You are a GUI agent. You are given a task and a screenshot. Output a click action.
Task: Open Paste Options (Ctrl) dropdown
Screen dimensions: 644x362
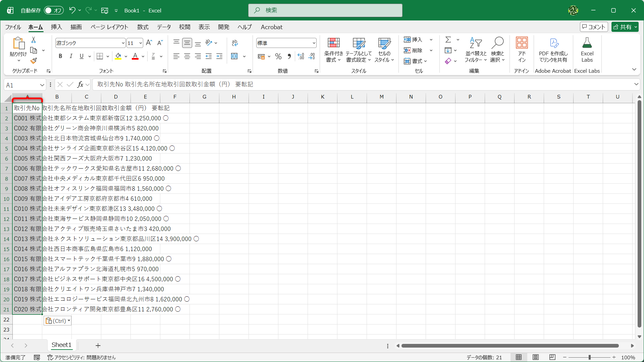pyautogui.click(x=58, y=321)
